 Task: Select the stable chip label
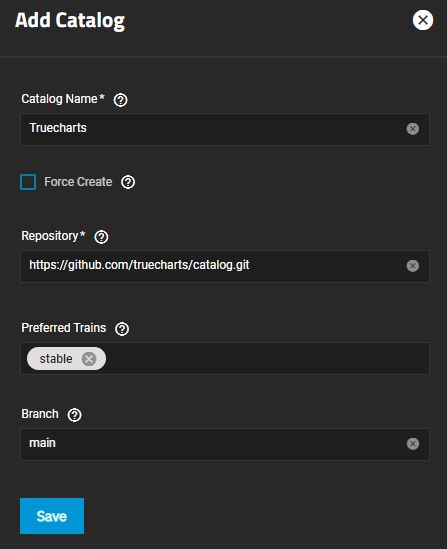click(56, 359)
